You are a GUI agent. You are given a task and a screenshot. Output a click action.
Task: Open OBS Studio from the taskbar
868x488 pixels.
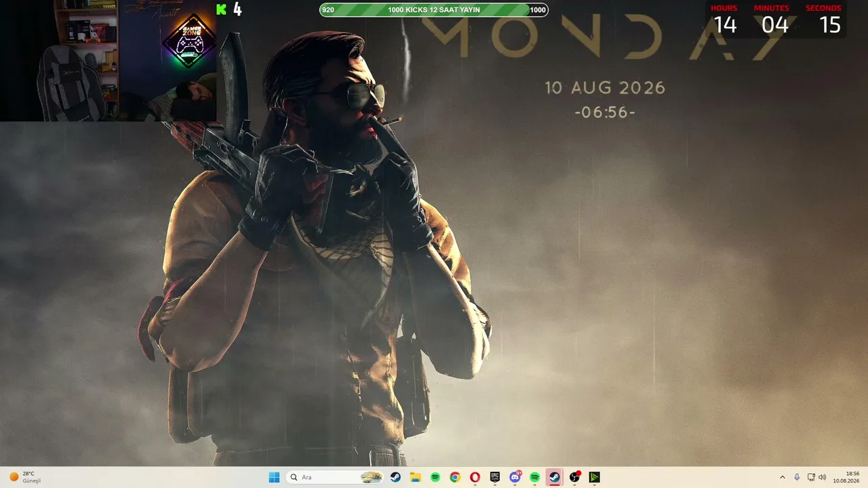(x=574, y=477)
